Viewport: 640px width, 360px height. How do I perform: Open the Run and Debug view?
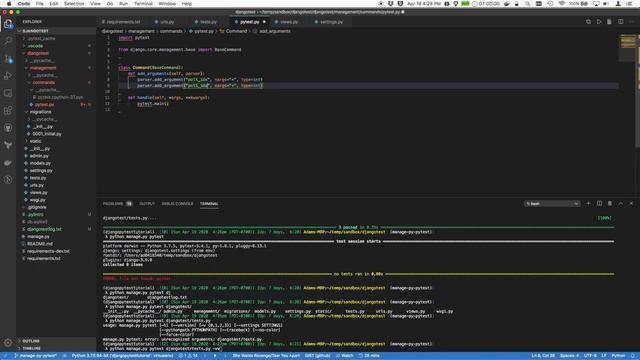tap(8, 76)
